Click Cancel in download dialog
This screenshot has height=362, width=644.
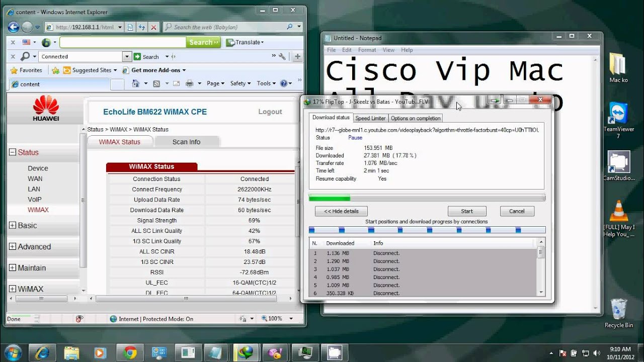(517, 211)
